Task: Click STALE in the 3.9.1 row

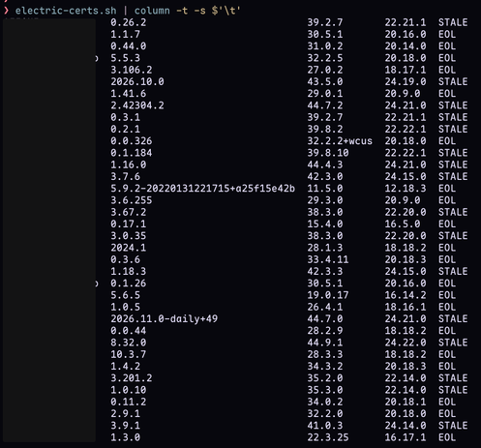Action: 453,426
